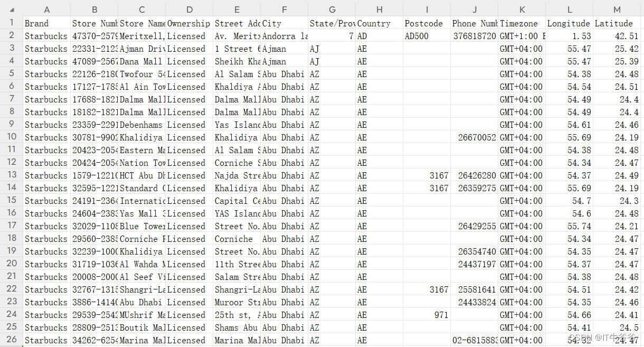Click the Postcode header cell
The image size is (644, 347).
click(x=427, y=23)
